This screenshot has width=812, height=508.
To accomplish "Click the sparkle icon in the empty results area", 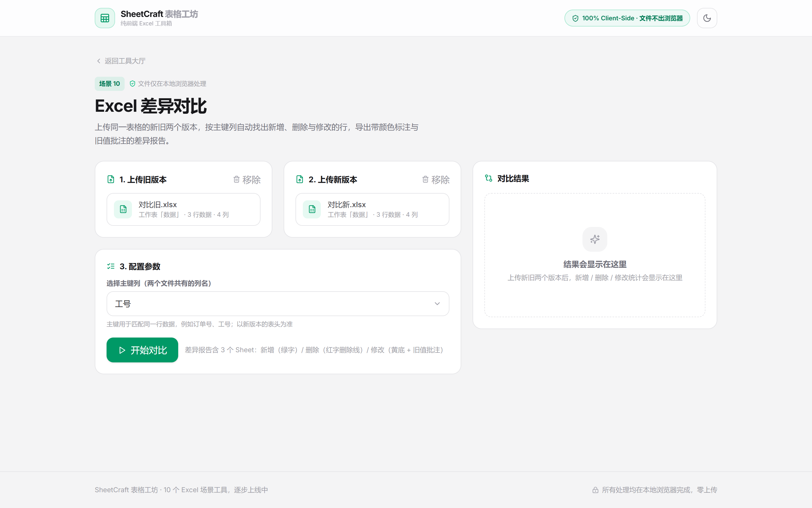I will pos(595,239).
